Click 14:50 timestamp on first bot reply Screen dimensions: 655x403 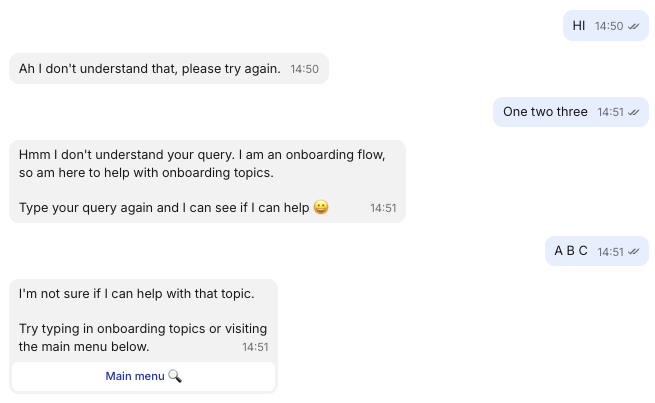click(304, 69)
